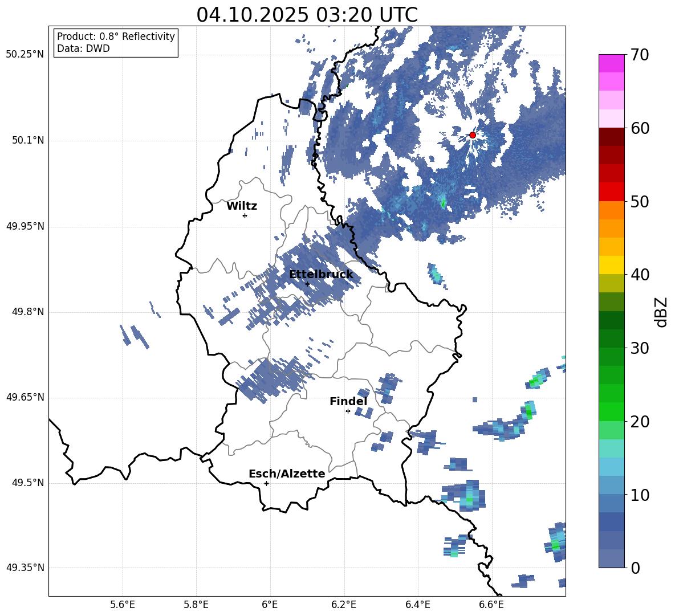Click the 0 value on the colorbar
Viewport: 675px width, 616px height.
pos(635,568)
